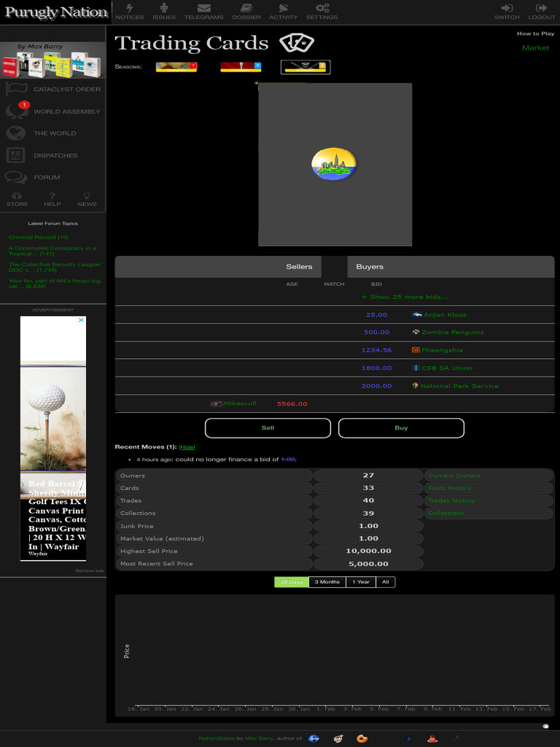Open the Dossier folder icon

pyautogui.click(x=246, y=8)
